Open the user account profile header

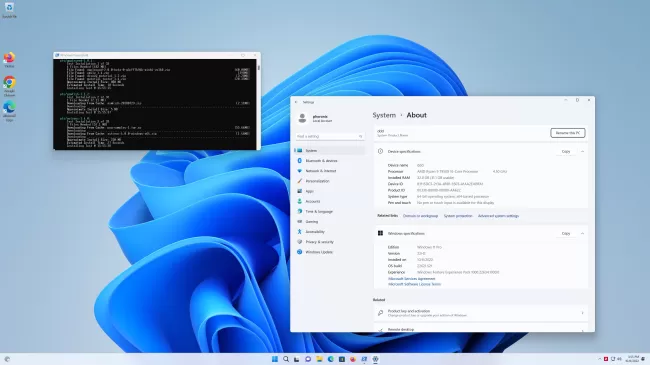(316, 119)
